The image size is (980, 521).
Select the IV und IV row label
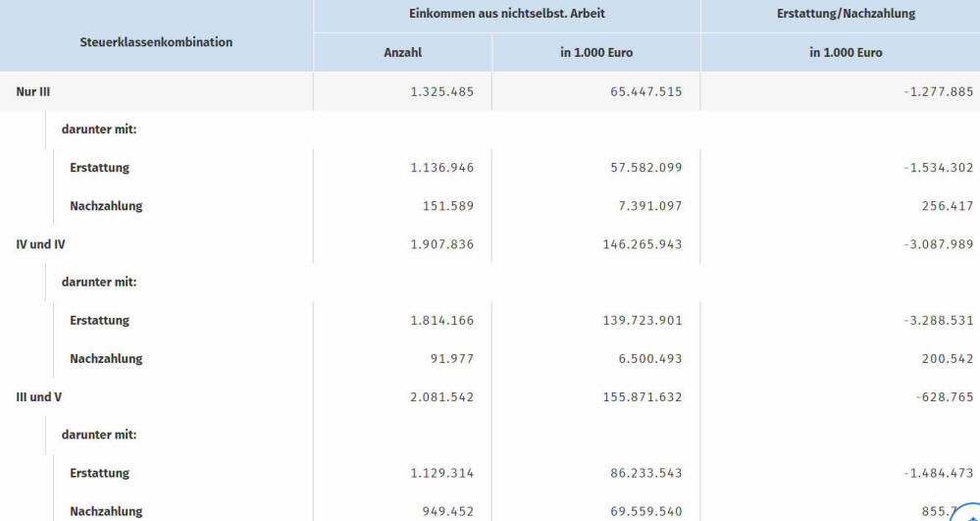[x=40, y=244]
